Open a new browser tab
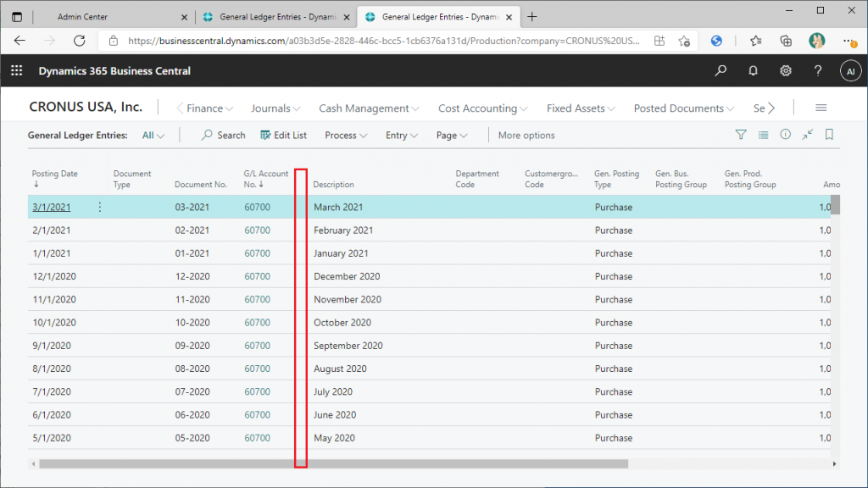 coord(532,17)
